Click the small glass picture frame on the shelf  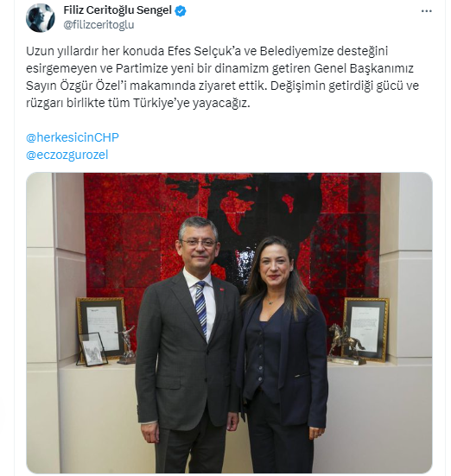point(92,349)
